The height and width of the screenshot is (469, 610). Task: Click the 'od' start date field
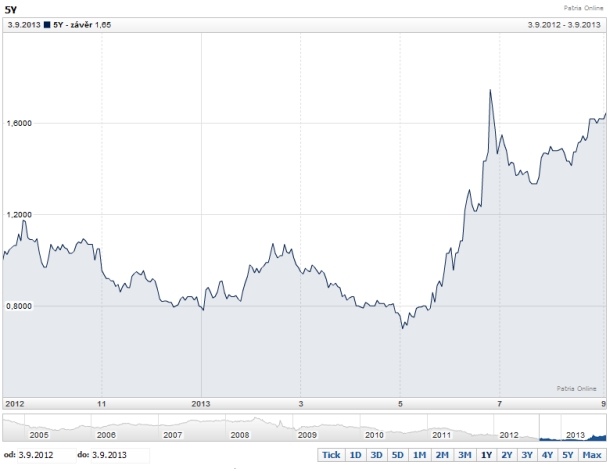click(41, 455)
